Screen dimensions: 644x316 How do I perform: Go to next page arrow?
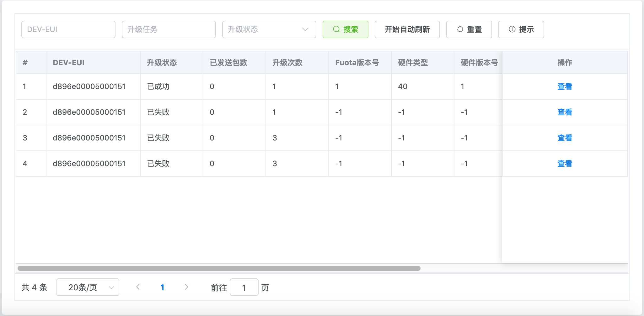186,287
